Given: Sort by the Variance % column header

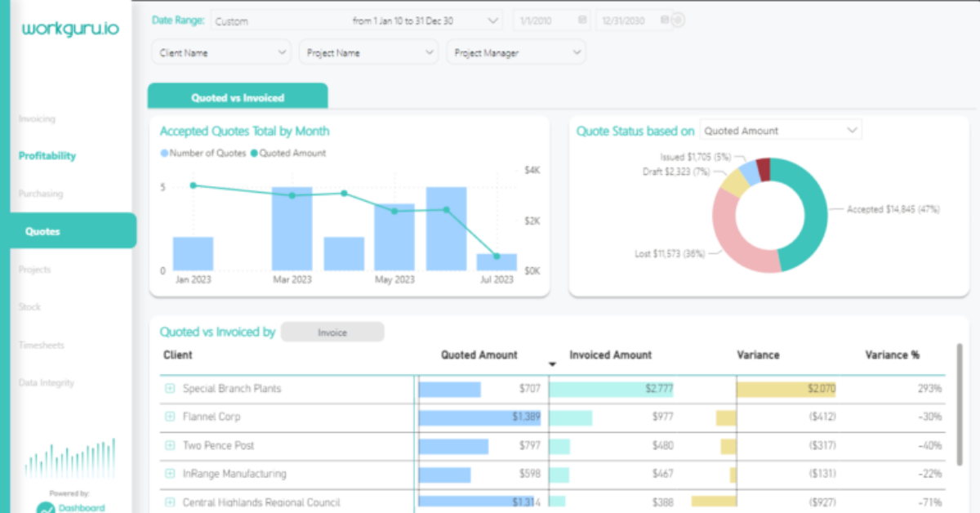Looking at the screenshot, I should pos(892,355).
